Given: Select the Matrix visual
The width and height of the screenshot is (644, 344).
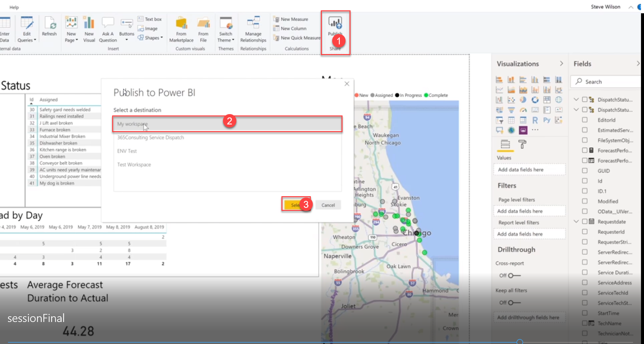Looking at the screenshot, I should (523, 120).
